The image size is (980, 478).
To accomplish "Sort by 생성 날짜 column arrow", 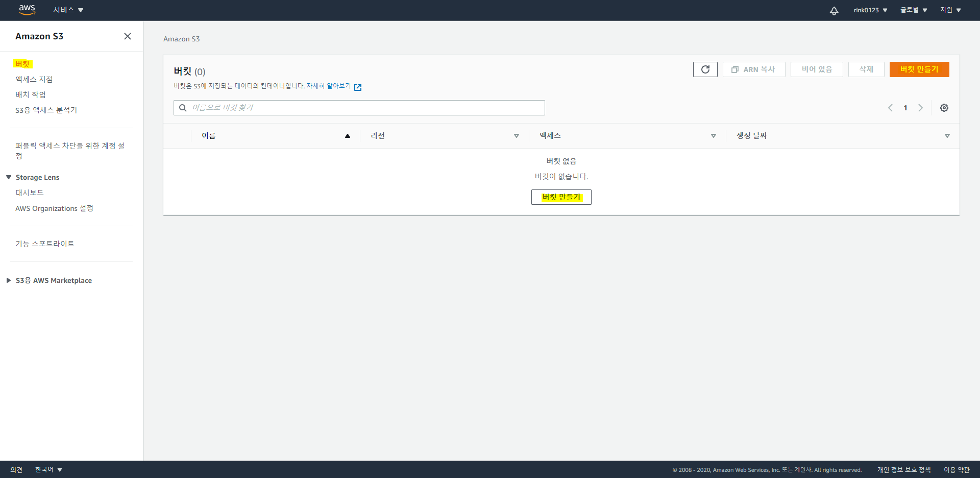I will click(947, 136).
